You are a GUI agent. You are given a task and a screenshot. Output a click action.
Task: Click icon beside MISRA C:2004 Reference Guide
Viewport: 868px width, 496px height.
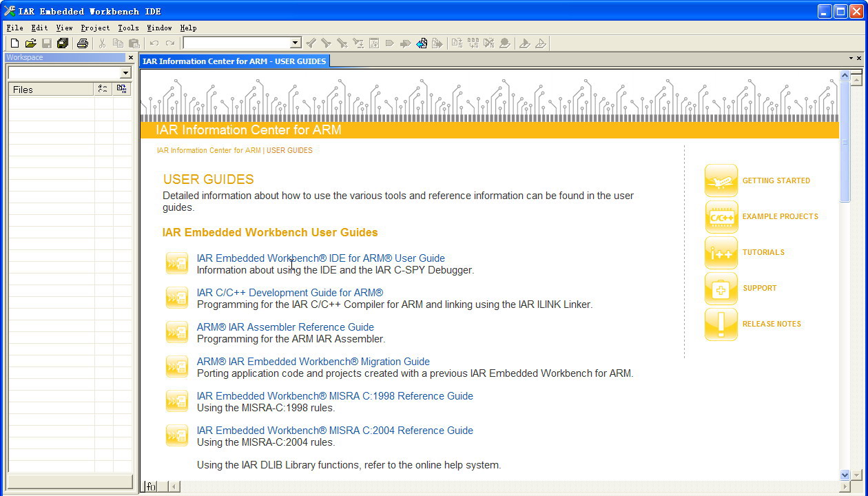[177, 435]
